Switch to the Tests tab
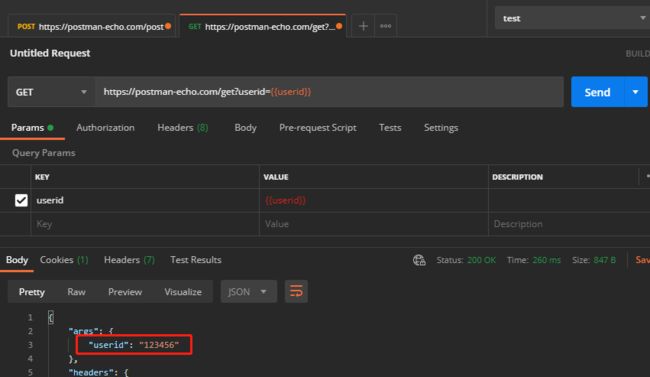The width and height of the screenshot is (650, 377). point(390,128)
